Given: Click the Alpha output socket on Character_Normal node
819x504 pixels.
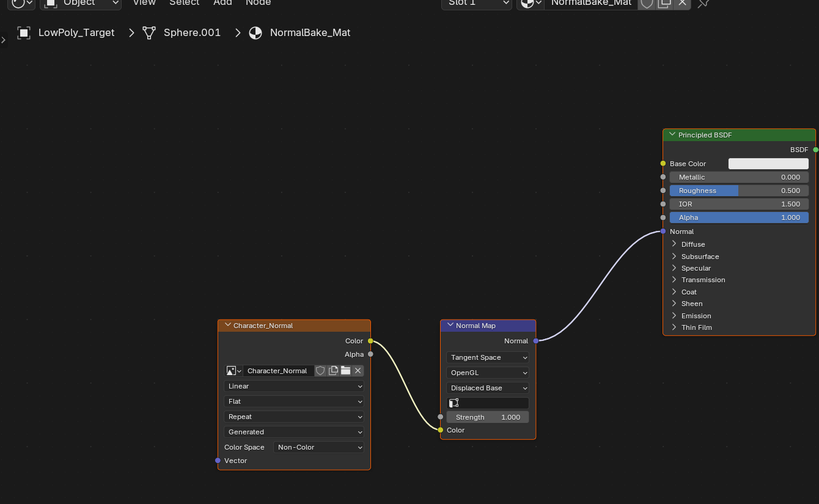Looking at the screenshot, I should [x=370, y=354].
